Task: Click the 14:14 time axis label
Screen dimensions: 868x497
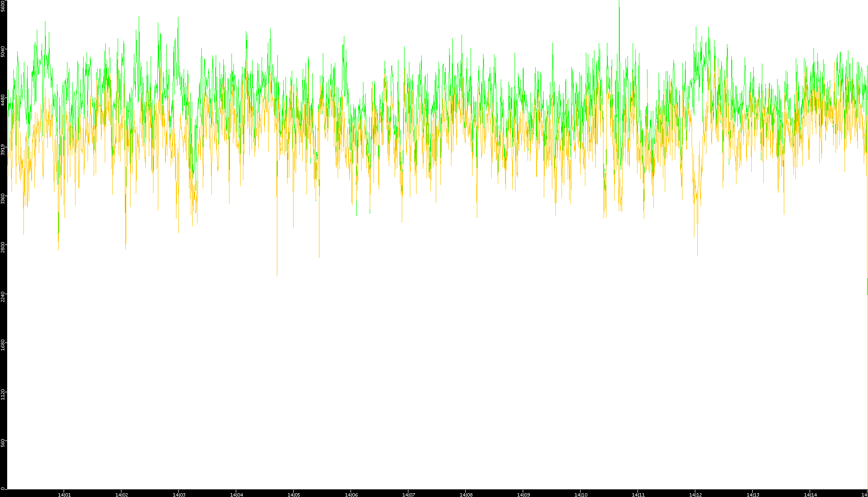Action: [x=810, y=495]
